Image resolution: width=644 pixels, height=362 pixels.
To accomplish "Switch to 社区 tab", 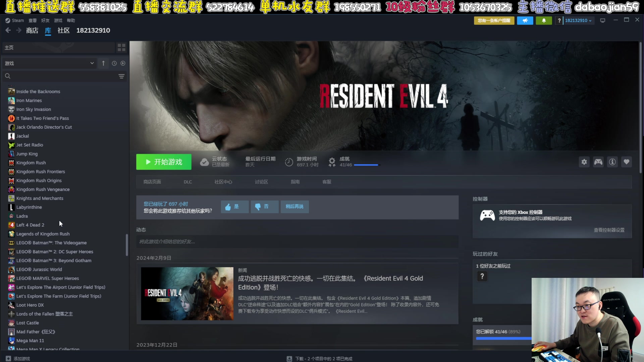I will tap(64, 31).
